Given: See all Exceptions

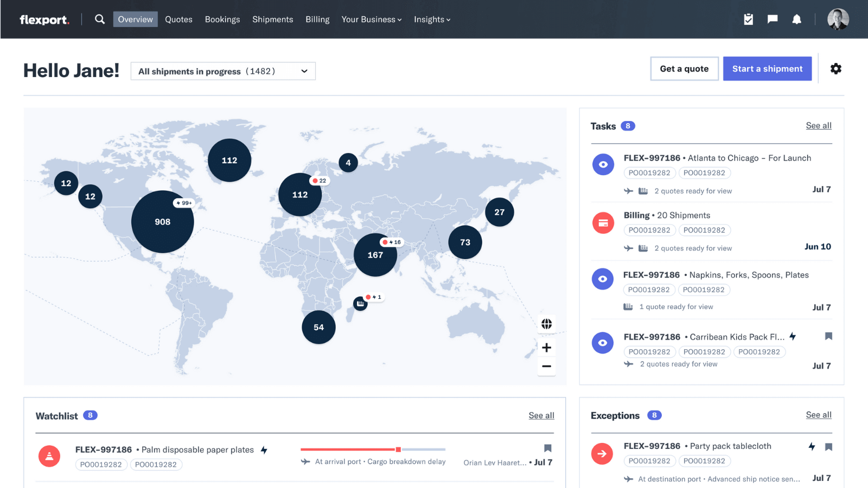Looking at the screenshot, I should click(819, 415).
